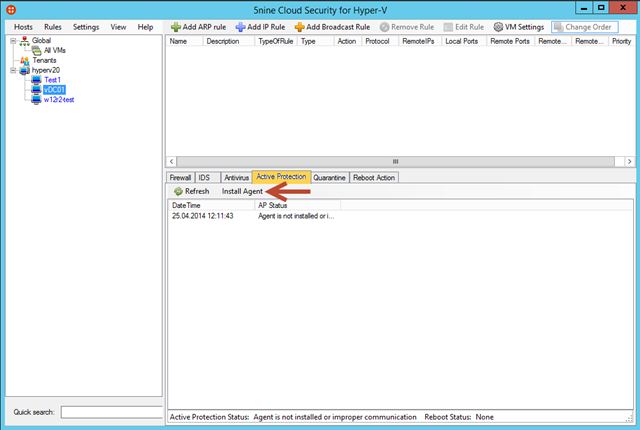
Task: Switch to the Firewall tab
Action: click(180, 178)
